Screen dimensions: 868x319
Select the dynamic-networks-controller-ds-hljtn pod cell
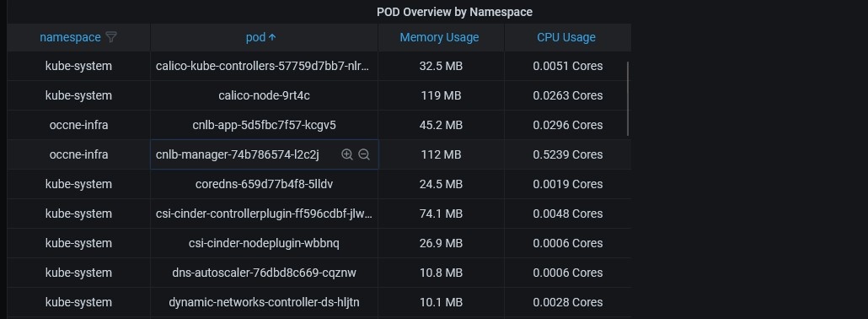[x=264, y=302]
